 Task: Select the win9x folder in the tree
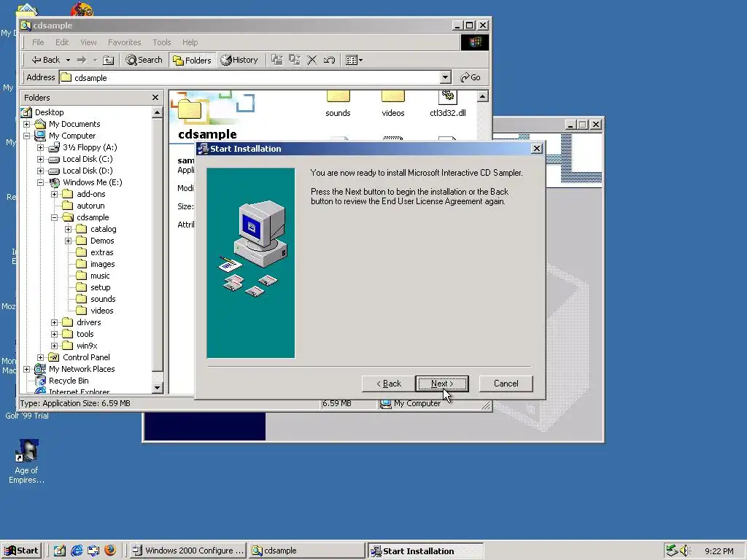coord(87,346)
